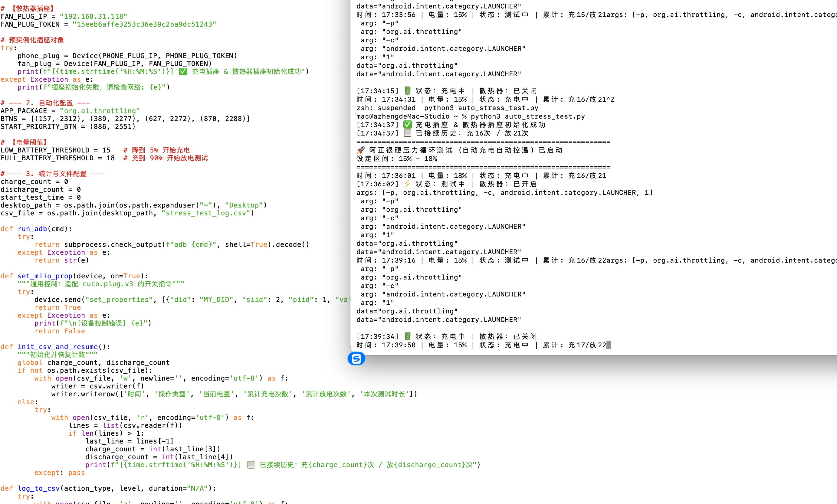Click battery emoji on the 17:34:15 line
The height and width of the screenshot is (504, 837).
[x=407, y=91]
